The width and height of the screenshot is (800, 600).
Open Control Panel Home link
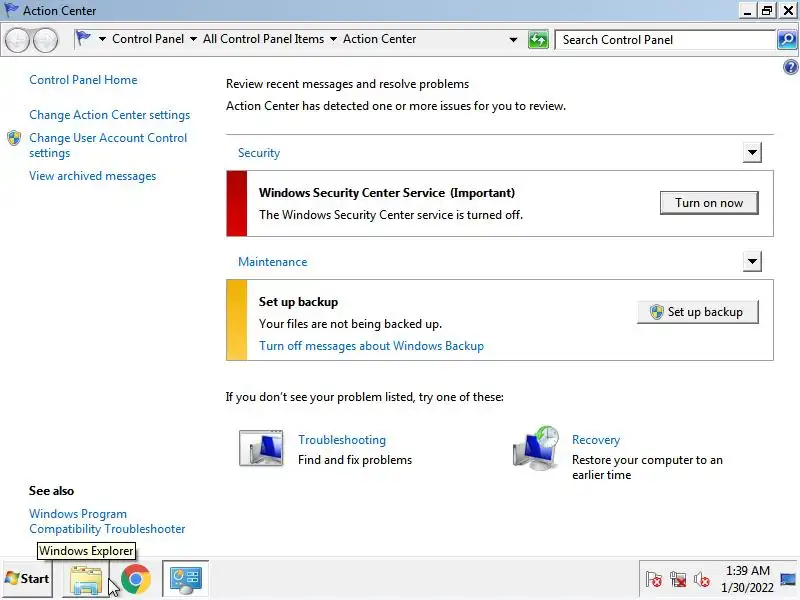tap(83, 80)
